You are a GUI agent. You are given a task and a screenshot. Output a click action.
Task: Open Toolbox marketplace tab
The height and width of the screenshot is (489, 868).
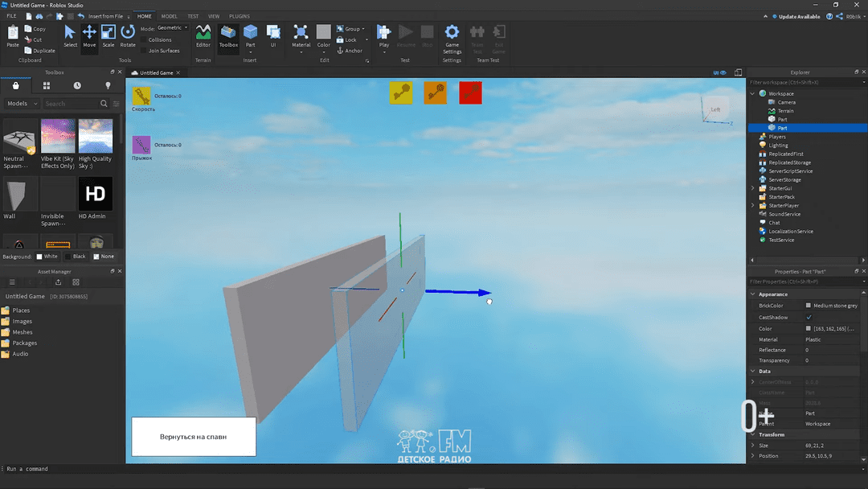(15, 85)
